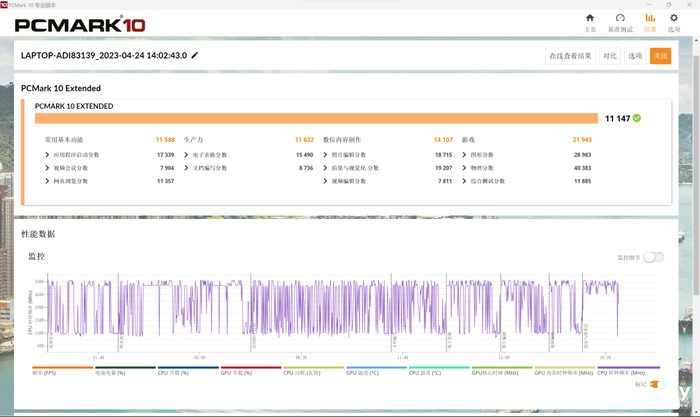Click the 应用程序启动分数 value 17 339
Screen dimensions: 700x417
tap(165, 154)
